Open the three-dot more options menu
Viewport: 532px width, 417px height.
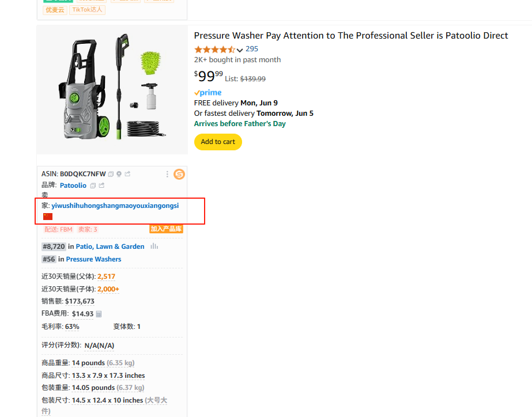tap(167, 175)
